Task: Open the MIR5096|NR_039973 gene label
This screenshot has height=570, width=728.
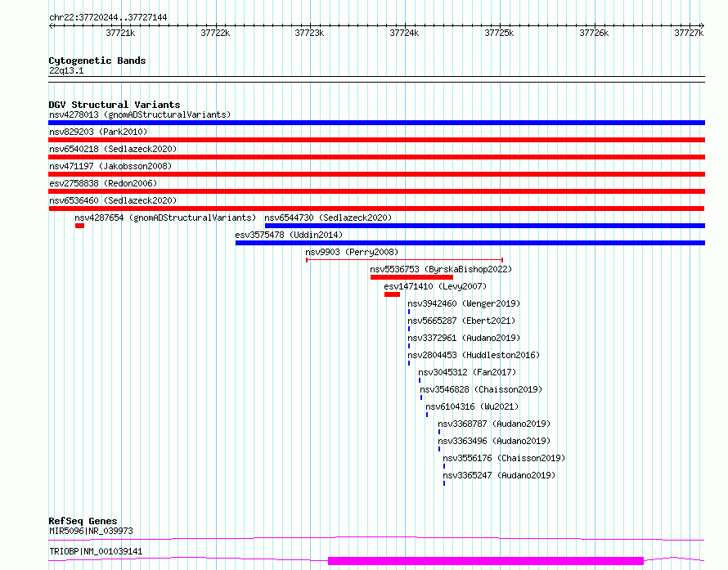Action: point(91,531)
